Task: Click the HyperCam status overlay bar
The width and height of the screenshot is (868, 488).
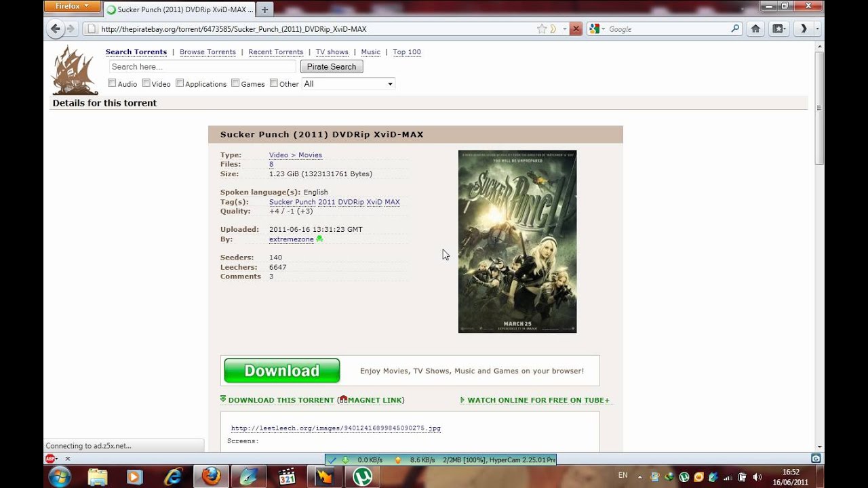Action: click(x=441, y=460)
